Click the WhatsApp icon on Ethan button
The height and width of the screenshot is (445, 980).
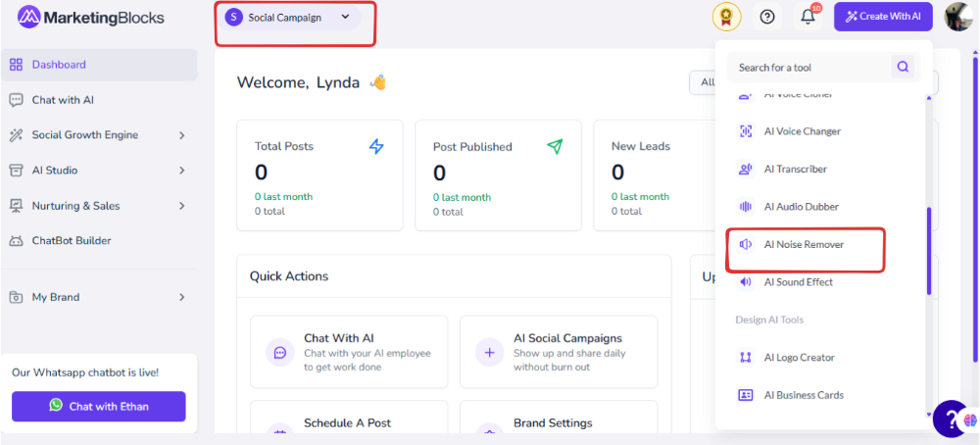(x=56, y=405)
